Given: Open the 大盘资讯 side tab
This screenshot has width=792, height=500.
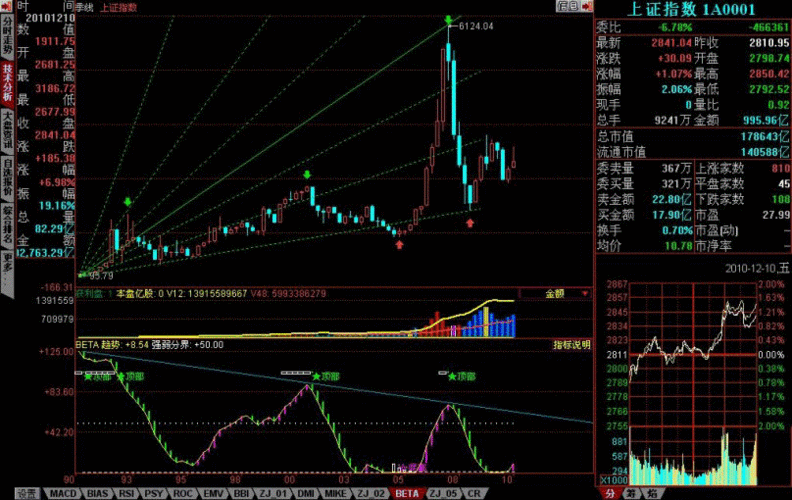Looking at the screenshot, I should pyautogui.click(x=7, y=131).
